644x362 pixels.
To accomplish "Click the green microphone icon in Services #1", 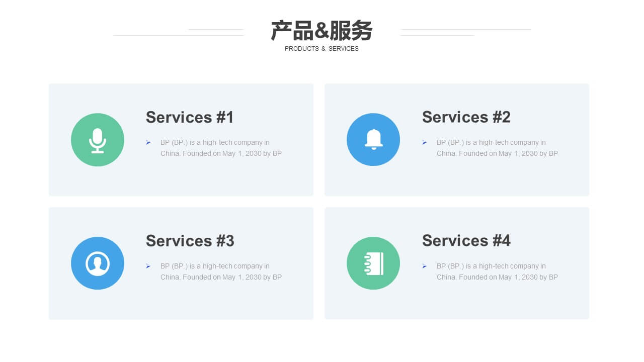I will click(x=98, y=140).
